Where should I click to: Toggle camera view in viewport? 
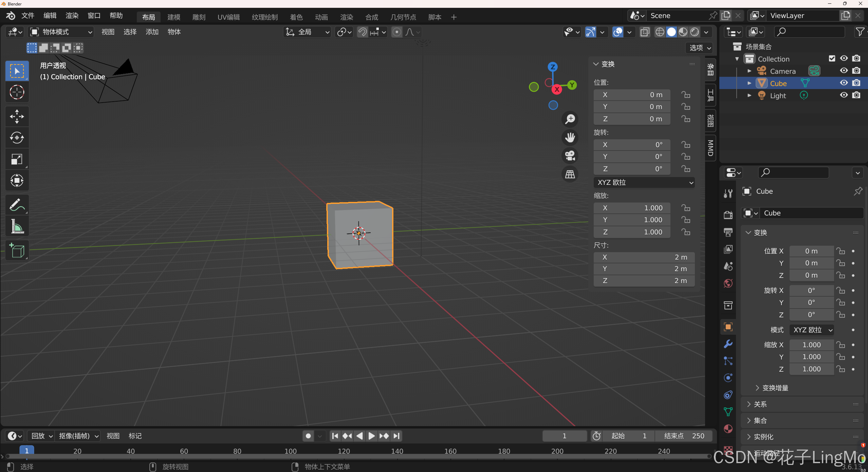coord(570,156)
